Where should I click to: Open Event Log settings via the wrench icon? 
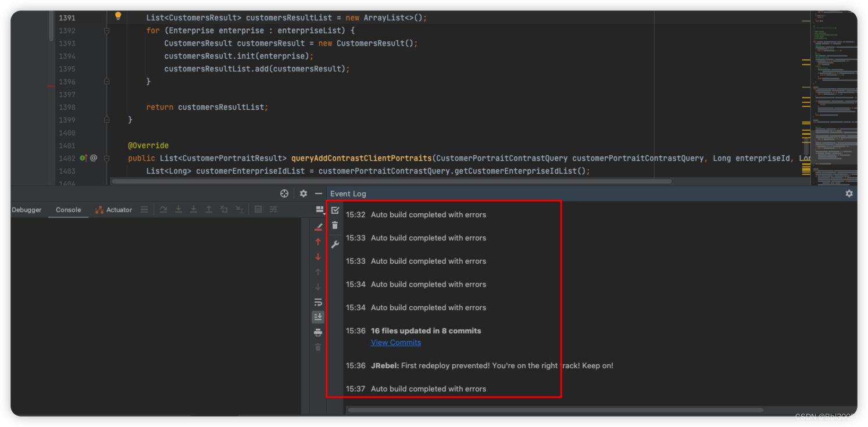(335, 244)
